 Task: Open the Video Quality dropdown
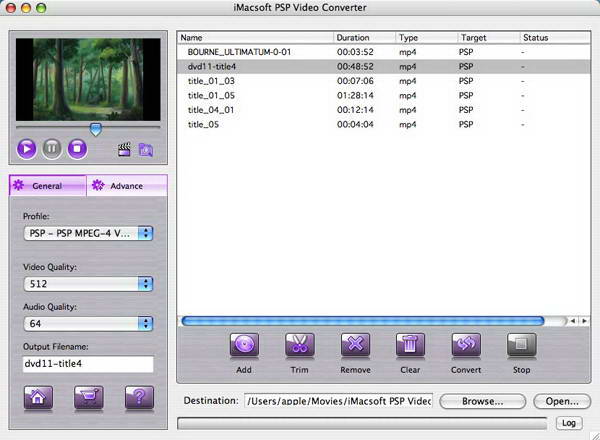point(88,284)
